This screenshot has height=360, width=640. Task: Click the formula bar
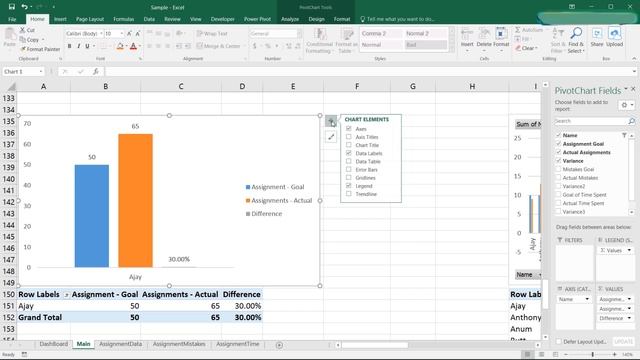[x=369, y=71]
